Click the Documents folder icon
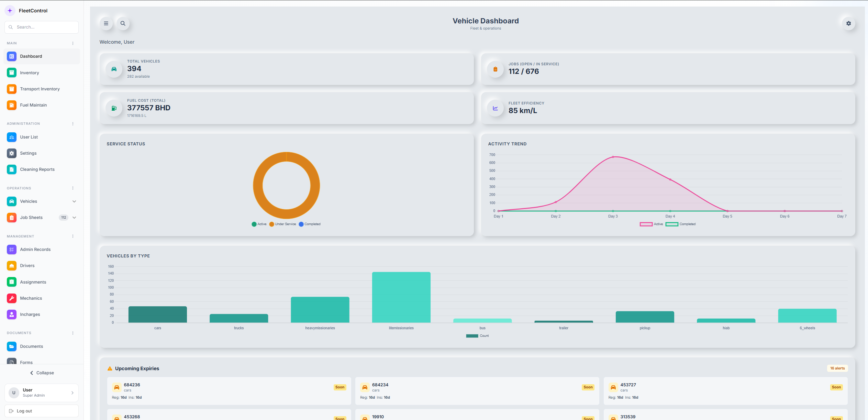The width and height of the screenshot is (868, 420). tap(12, 346)
